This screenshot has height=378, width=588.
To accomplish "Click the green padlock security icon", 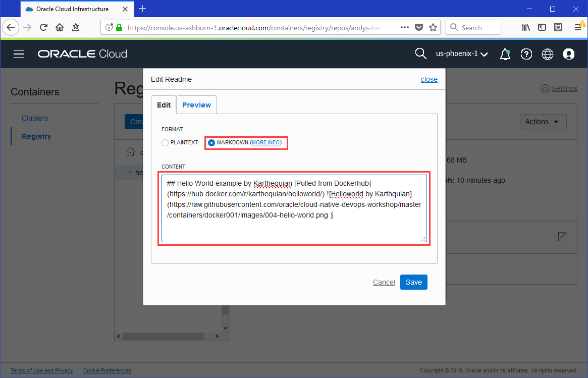I will 119,27.
